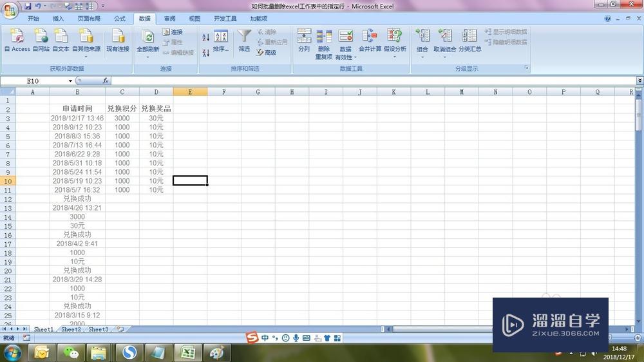
Task: Open WeChat from taskbar
Action: coord(71,352)
